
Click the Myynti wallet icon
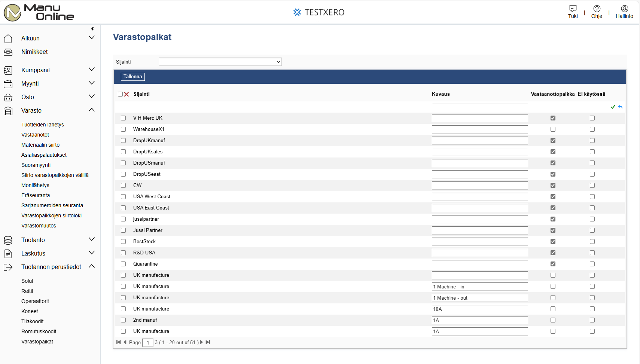(8, 84)
